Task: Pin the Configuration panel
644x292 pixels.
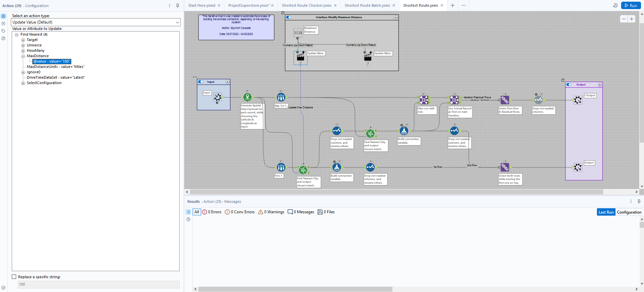Action: 178,6
